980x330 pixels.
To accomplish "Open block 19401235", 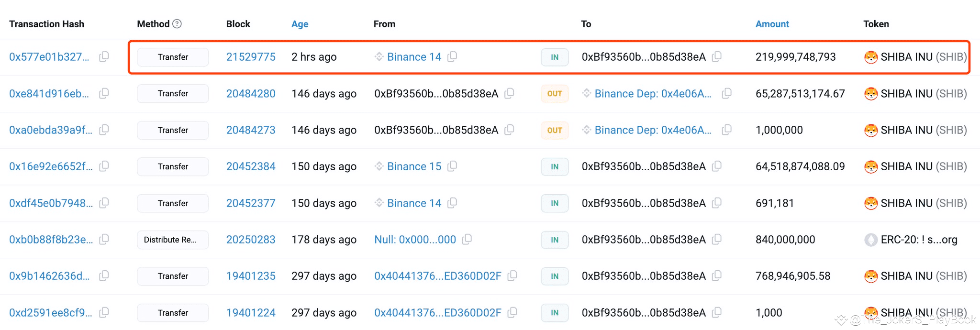I will (x=251, y=275).
